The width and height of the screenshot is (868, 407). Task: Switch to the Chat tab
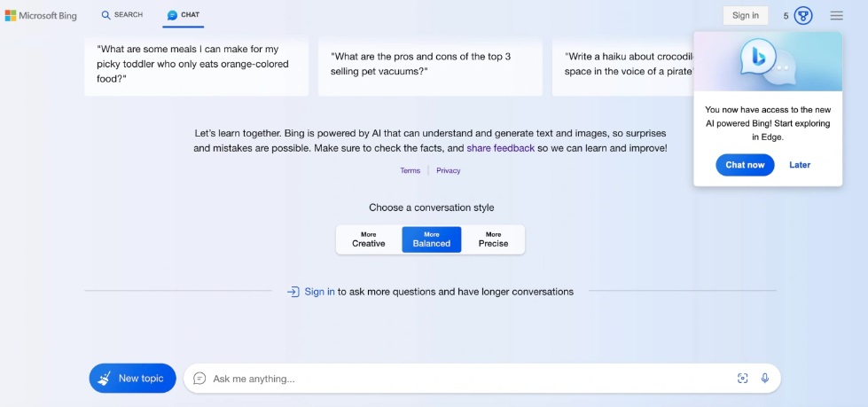184,15
